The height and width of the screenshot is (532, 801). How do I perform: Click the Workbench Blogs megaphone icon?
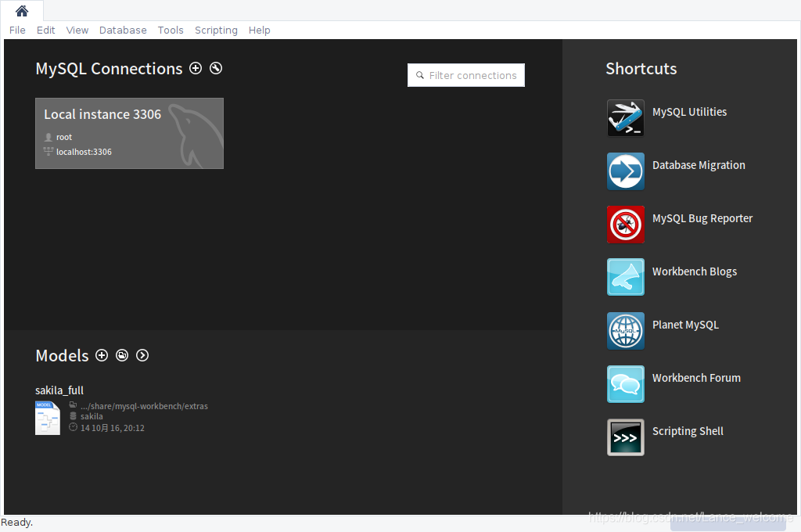625,278
